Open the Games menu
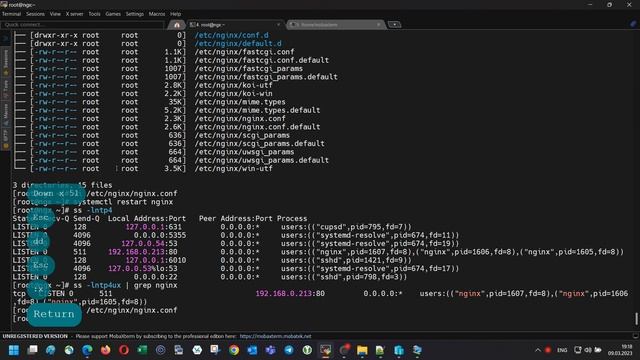The width and height of the screenshot is (640, 360). 113,14
